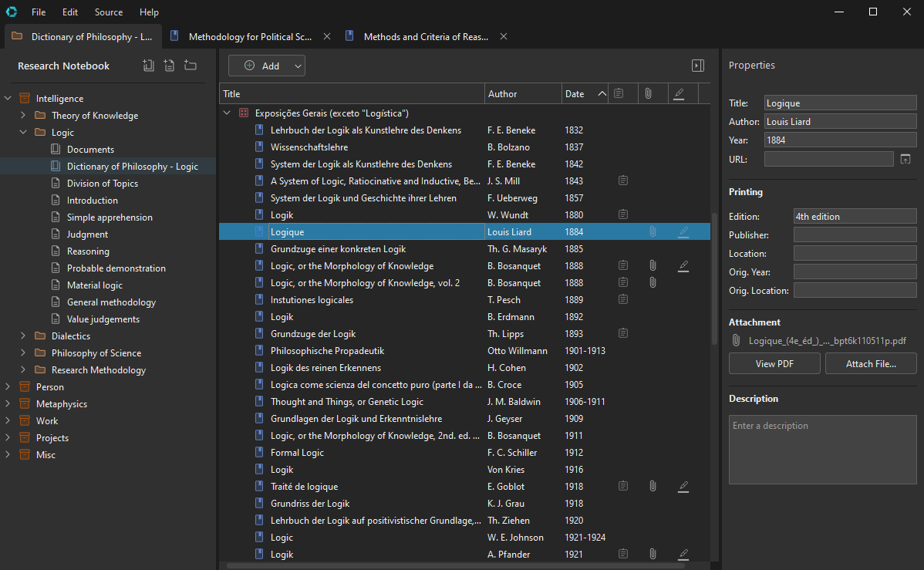Click the paperclip icon on Logique row
Image resolution: width=924 pixels, height=570 pixels.
[x=652, y=232]
